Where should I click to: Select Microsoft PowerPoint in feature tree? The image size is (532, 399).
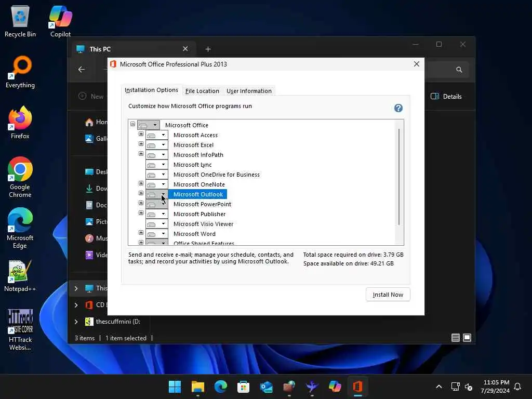[x=202, y=204]
